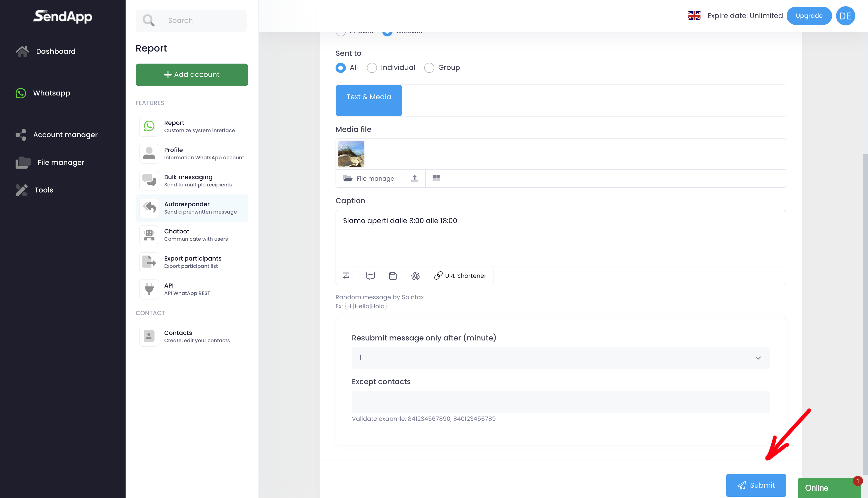Click the OpenAI icon in caption toolbar

pyautogui.click(x=415, y=276)
